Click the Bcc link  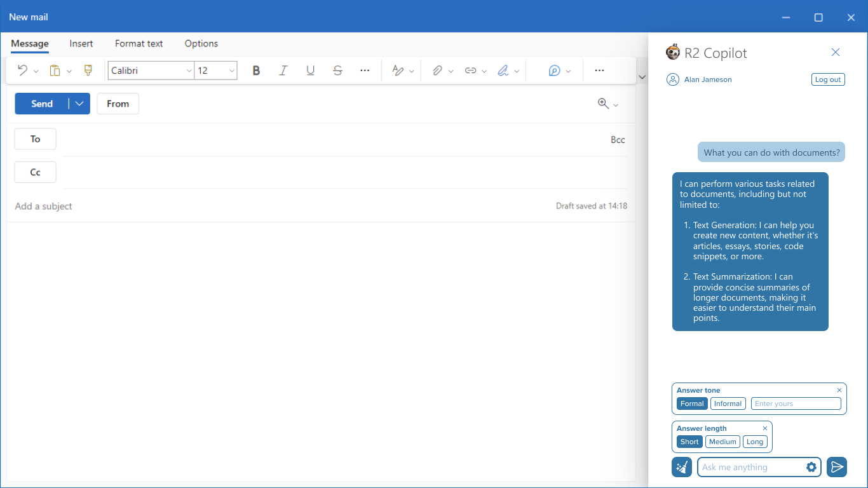(618, 140)
